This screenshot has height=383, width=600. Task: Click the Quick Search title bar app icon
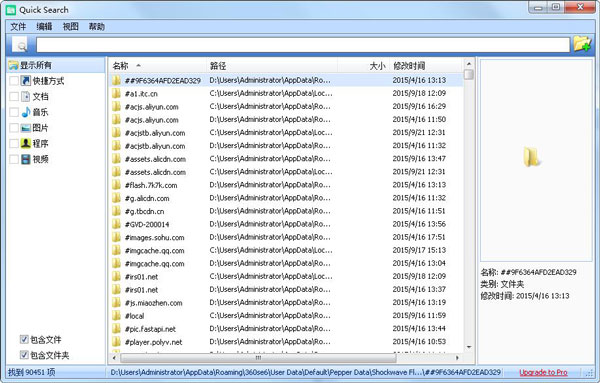11,10
